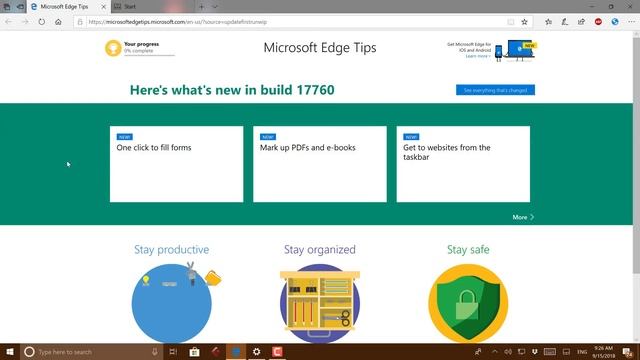The height and width of the screenshot is (360, 640).
Task: Switch to the Start tab
Action: [151, 7]
